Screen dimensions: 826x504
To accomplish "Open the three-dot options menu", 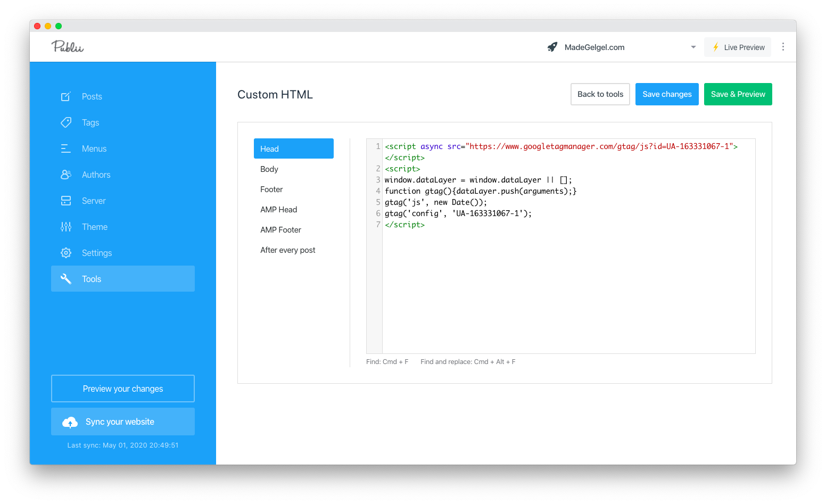I will point(783,47).
